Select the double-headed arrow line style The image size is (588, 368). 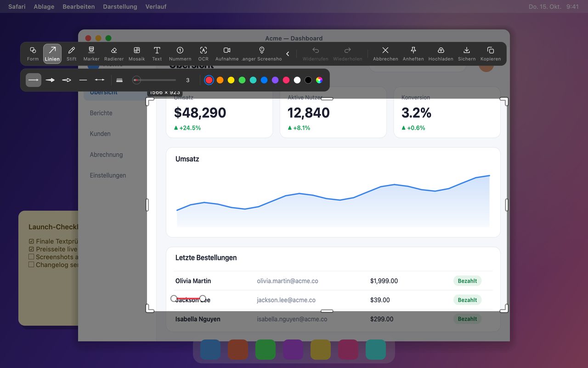click(x=100, y=80)
